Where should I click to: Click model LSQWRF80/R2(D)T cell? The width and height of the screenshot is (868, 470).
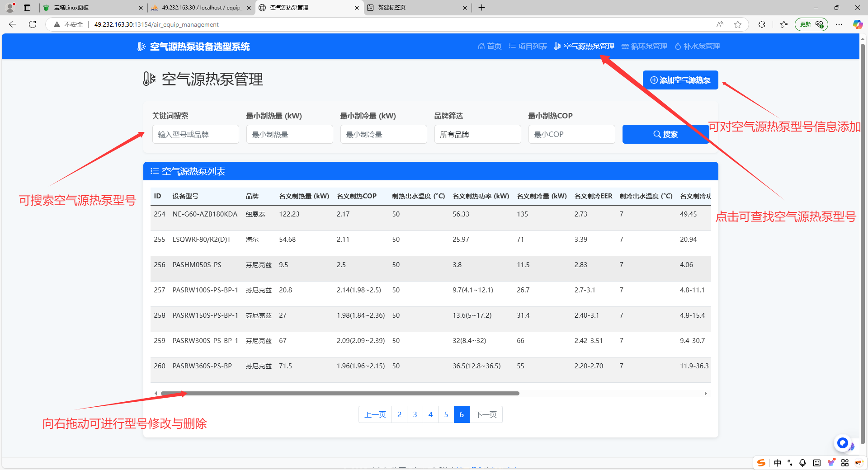click(202, 240)
